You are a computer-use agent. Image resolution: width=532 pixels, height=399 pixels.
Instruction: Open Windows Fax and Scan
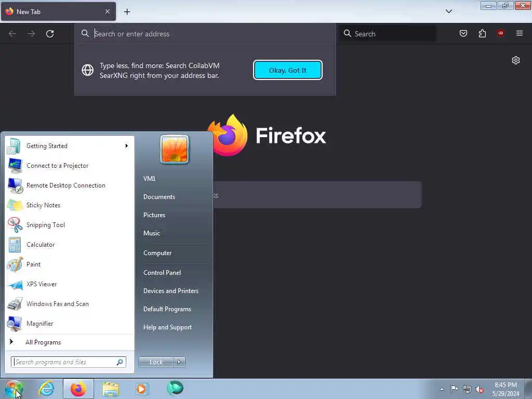point(70,303)
